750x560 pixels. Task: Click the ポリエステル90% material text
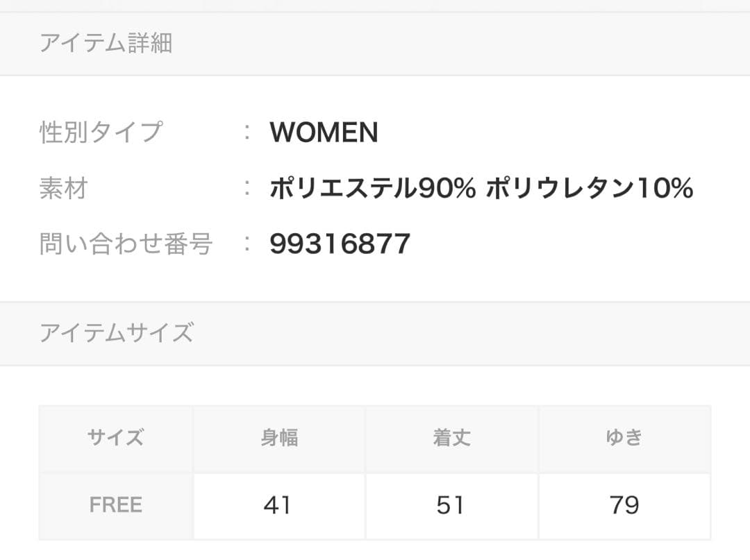pos(372,188)
